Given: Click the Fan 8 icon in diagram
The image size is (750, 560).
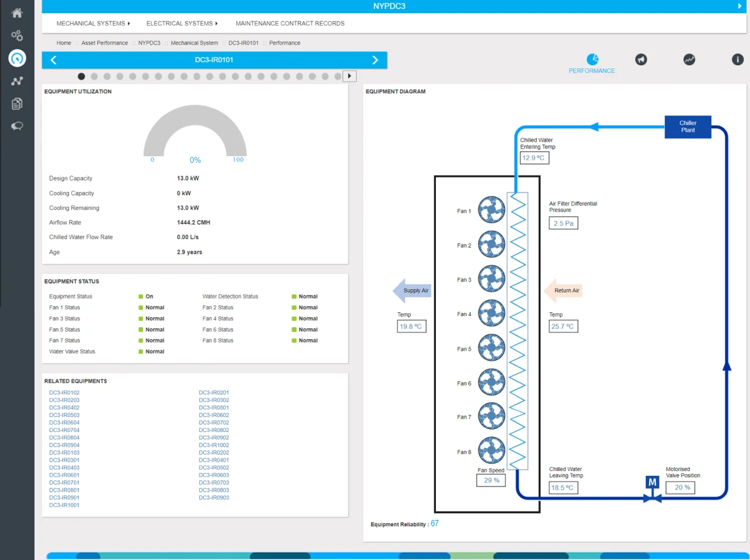Looking at the screenshot, I should 491,450.
